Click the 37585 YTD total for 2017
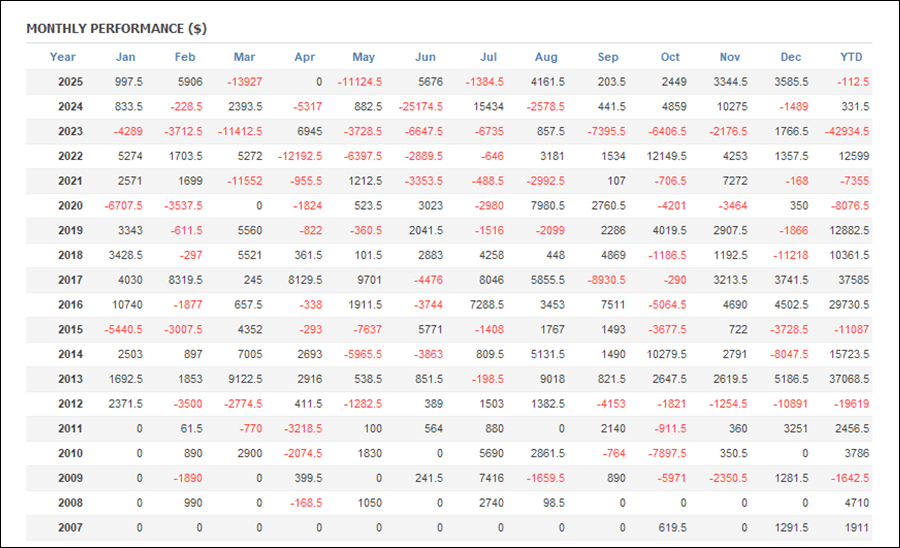 [851, 280]
